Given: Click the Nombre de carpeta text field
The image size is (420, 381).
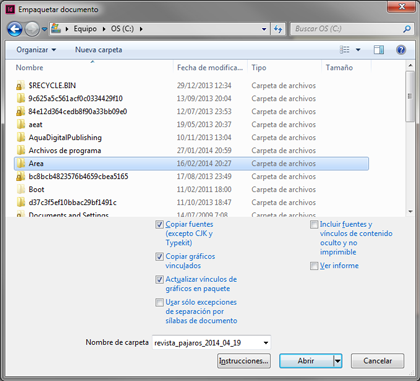Looking at the screenshot, I should [207, 343].
